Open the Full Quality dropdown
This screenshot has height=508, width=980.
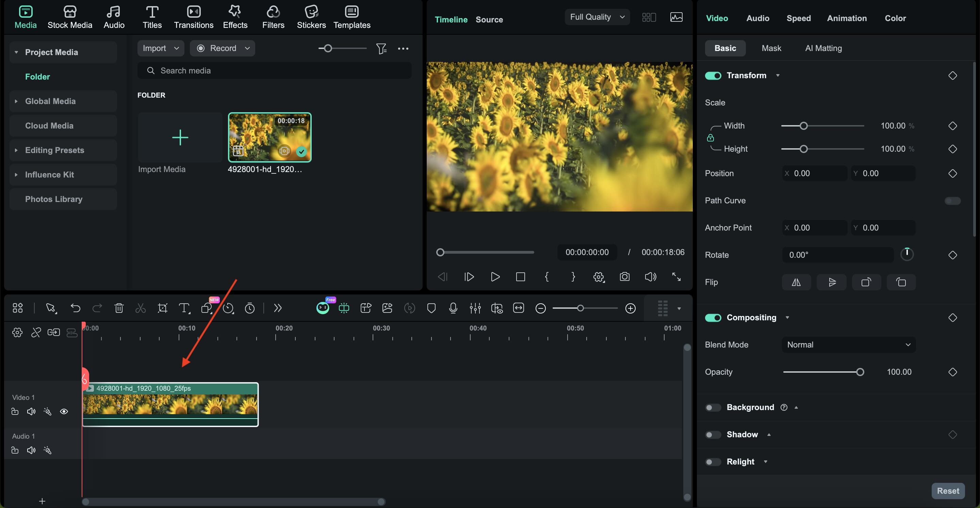click(x=597, y=17)
